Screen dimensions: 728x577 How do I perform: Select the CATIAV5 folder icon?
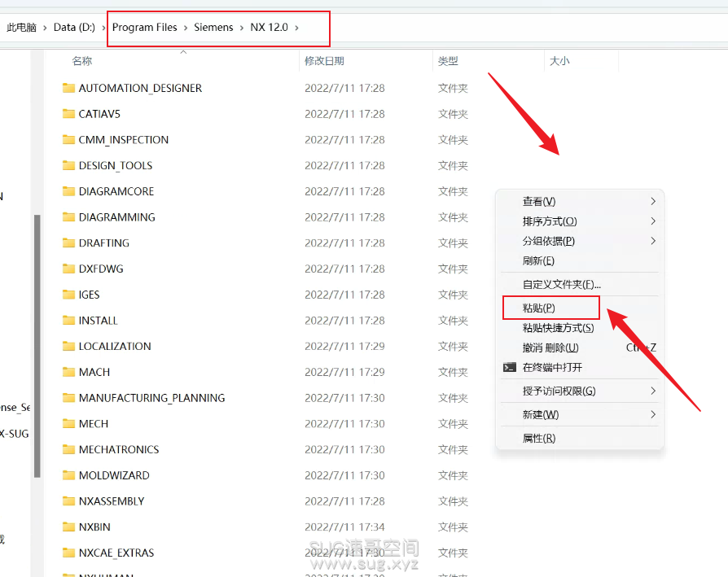tap(68, 114)
